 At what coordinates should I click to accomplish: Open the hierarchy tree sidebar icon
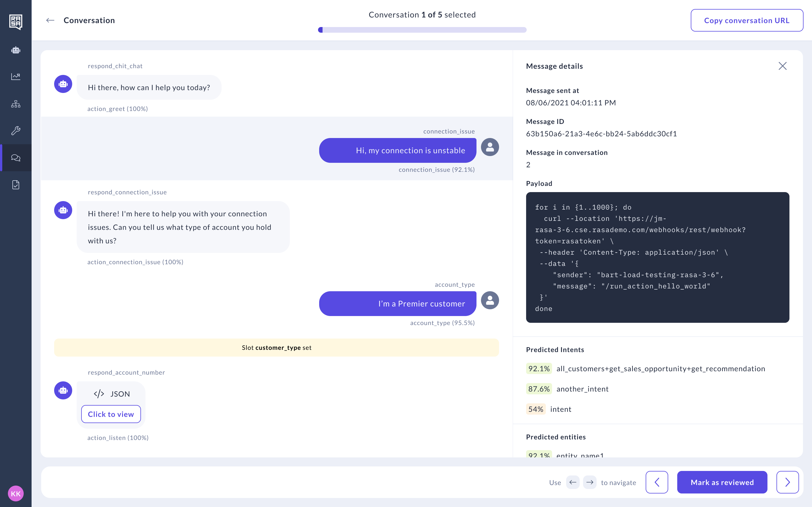click(x=16, y=104)
